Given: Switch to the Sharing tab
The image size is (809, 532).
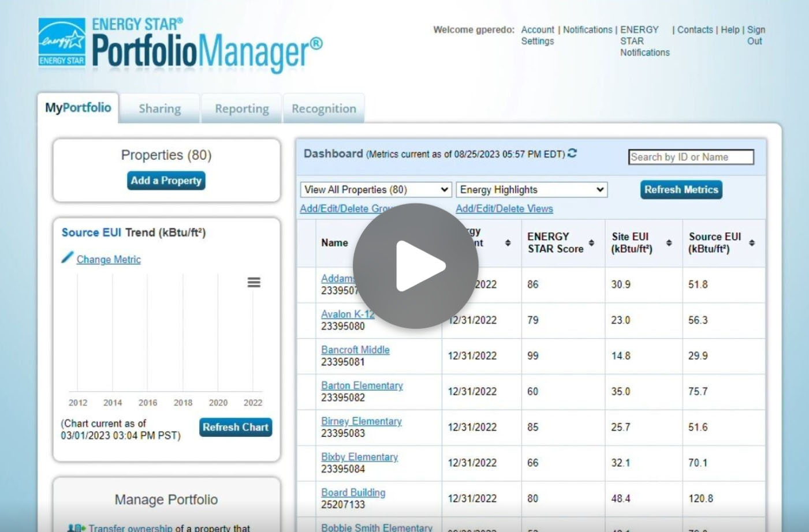Looking at the screenshot, I should 160,108.
